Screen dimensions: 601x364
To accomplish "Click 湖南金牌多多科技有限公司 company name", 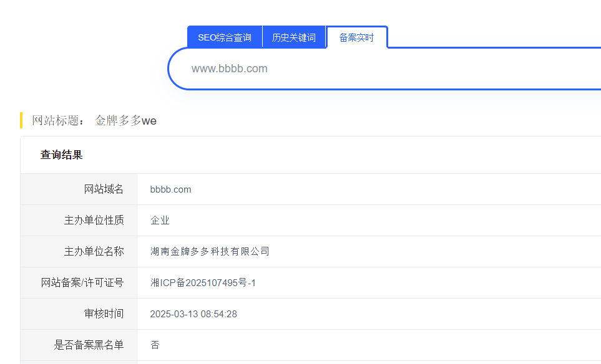I will [x=210, y=251].
